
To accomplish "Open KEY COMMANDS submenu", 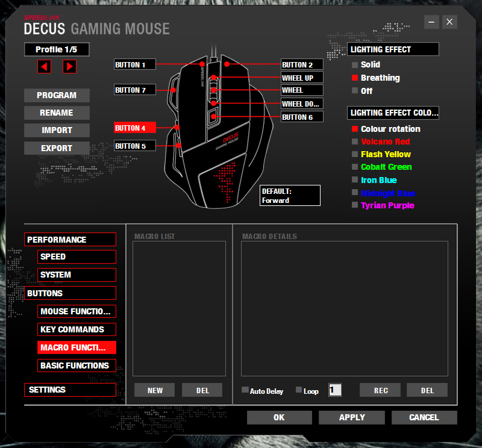I will [x=77, y=329].
